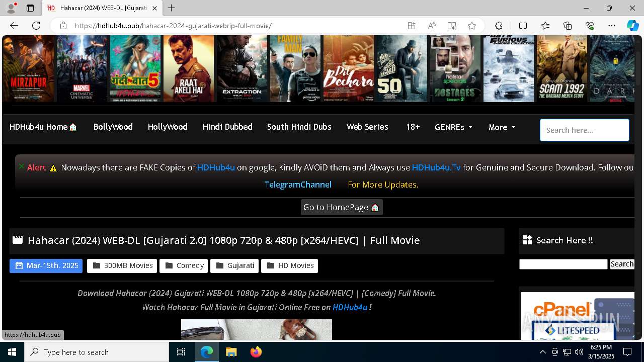Screen dimensions: 644x362
Task: Start Read aloud from the address bar
Action: coord(432,26)
